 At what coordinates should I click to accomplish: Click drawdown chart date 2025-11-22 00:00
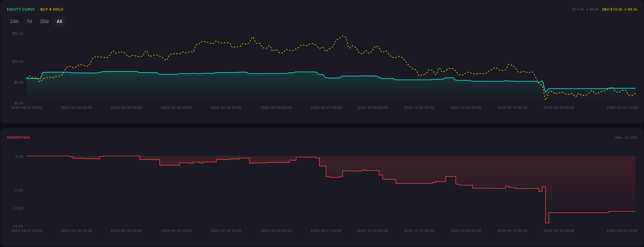[419, 231]
